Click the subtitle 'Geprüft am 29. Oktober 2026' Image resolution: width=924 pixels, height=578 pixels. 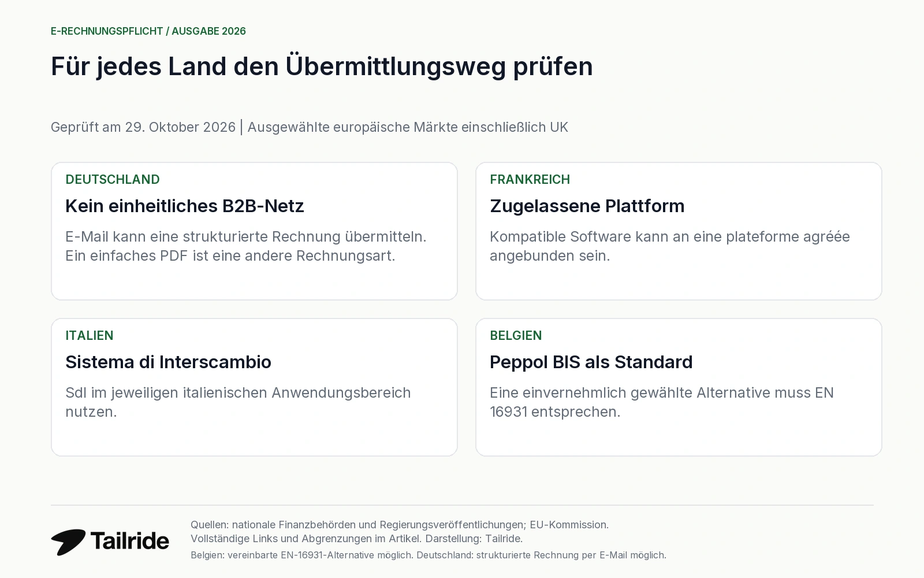tap(143, 127)
